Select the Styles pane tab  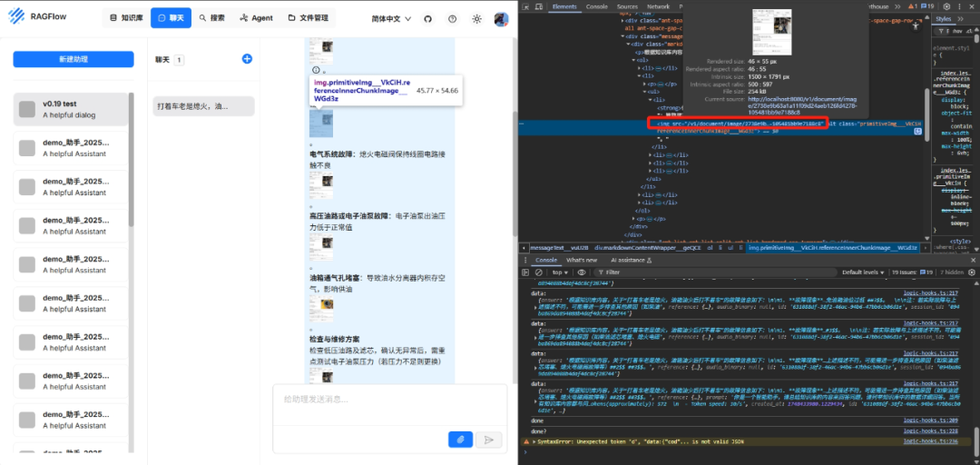(943, 19)
